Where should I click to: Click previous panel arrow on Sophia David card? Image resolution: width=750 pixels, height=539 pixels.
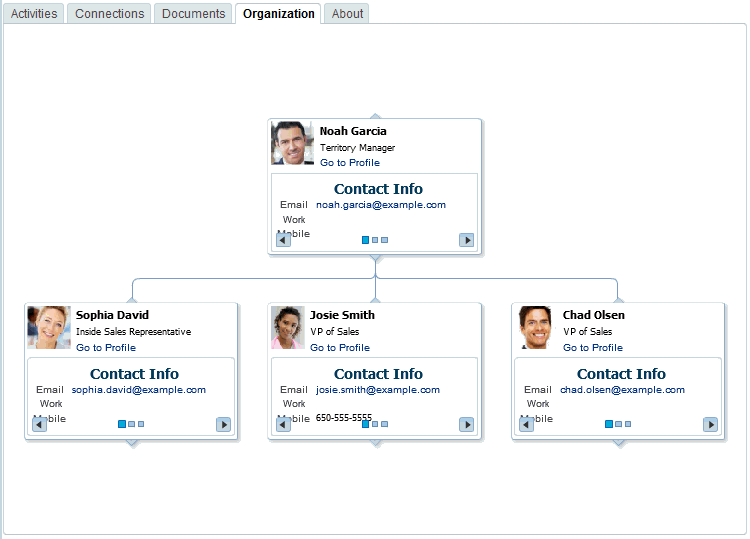pyautogui.click(x=39, y=424)
